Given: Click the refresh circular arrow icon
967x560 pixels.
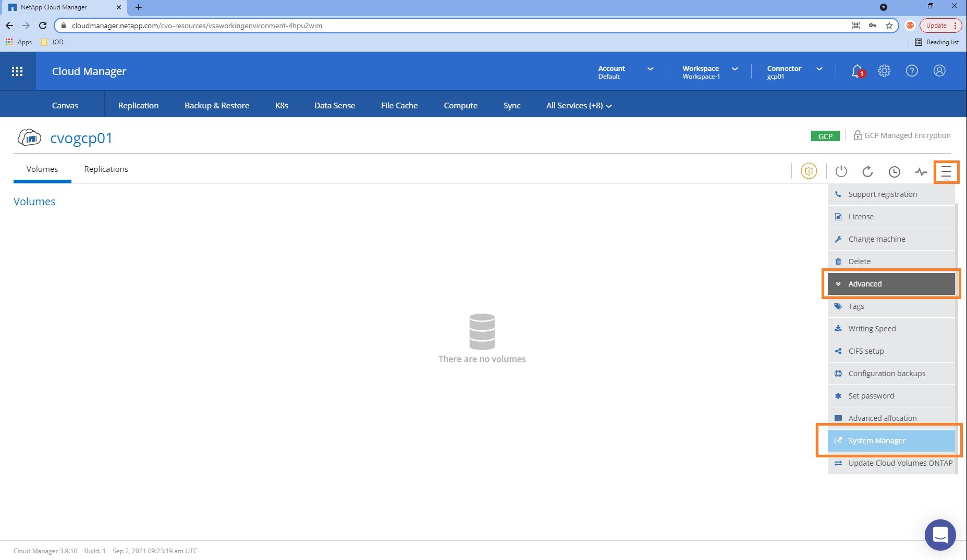Looking at the screenshot, I should [x=867, y=171].
